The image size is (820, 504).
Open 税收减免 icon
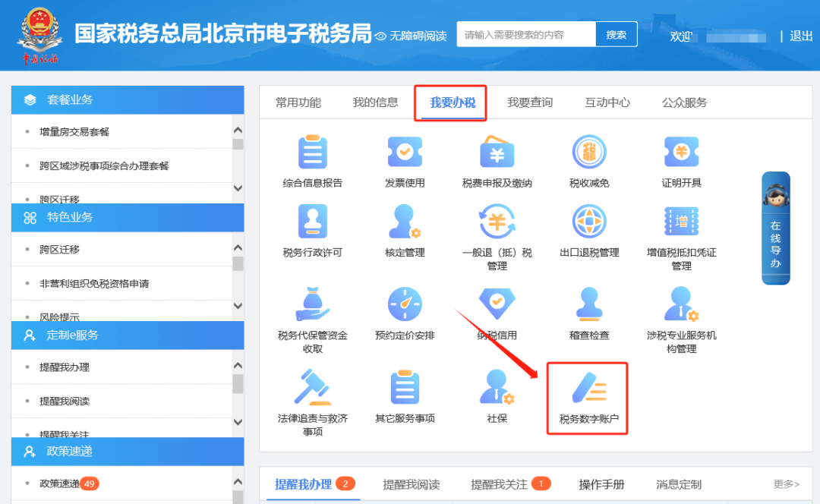(589, 152)
